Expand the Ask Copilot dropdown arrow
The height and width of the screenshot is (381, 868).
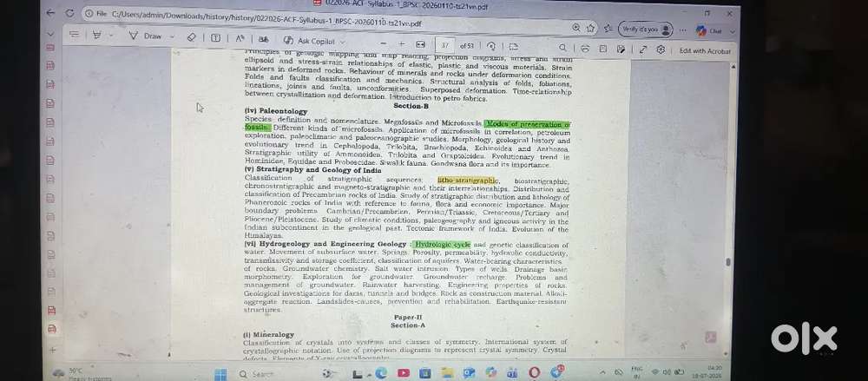pos(343,42)
